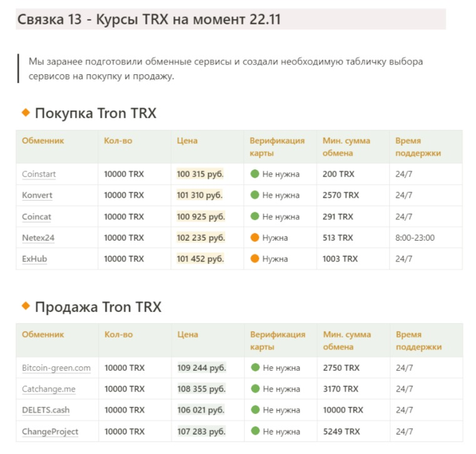The width and height of the screenshot is (476, 454).
Task: Click green verification dot in Konvert row
Action: pyautogui.click(x=255, y=195)
